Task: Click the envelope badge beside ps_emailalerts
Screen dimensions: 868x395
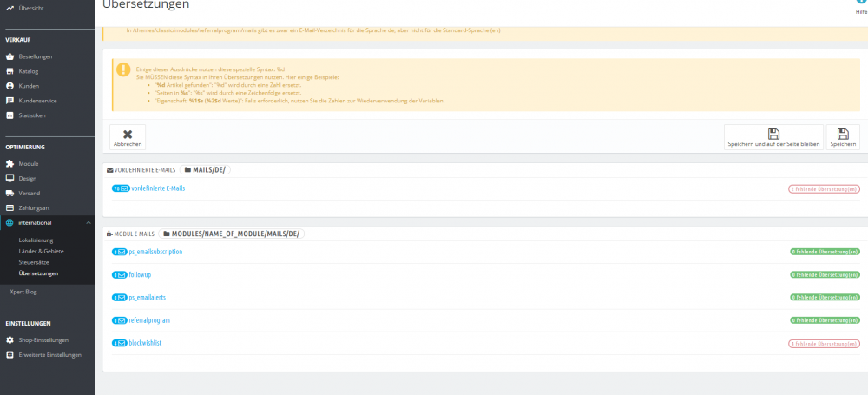Action: point(120,298)
